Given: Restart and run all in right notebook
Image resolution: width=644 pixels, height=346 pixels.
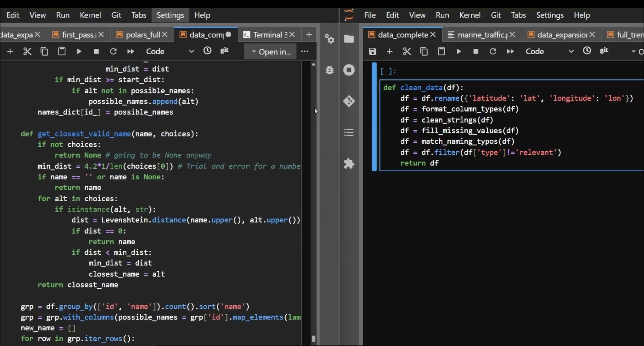Looking at the screenshot, I should coord(510,51).
